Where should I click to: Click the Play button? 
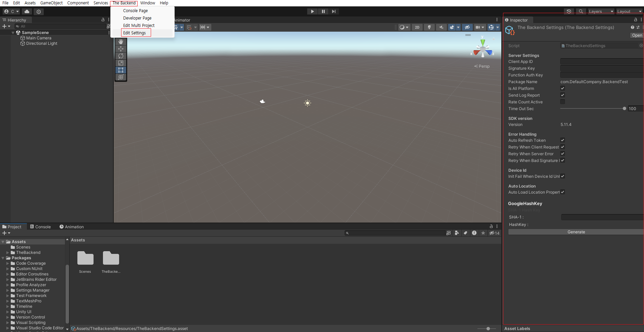pos(312,11)
